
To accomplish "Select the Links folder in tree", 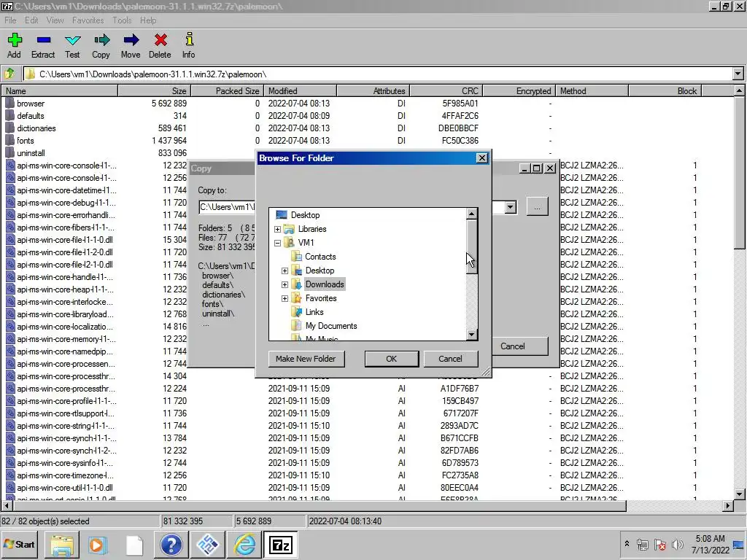I will [314, 312].
